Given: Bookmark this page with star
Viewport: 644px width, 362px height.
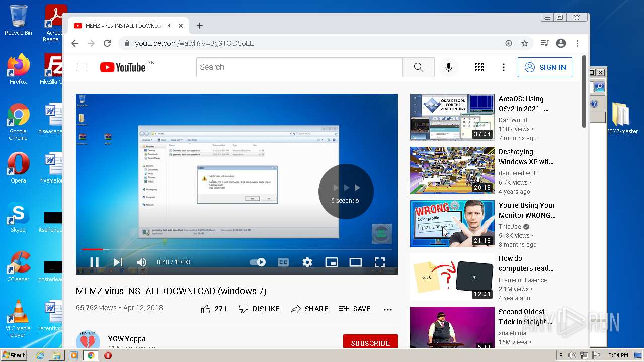Looking at the screenshot, I should (x=525, y=43).
